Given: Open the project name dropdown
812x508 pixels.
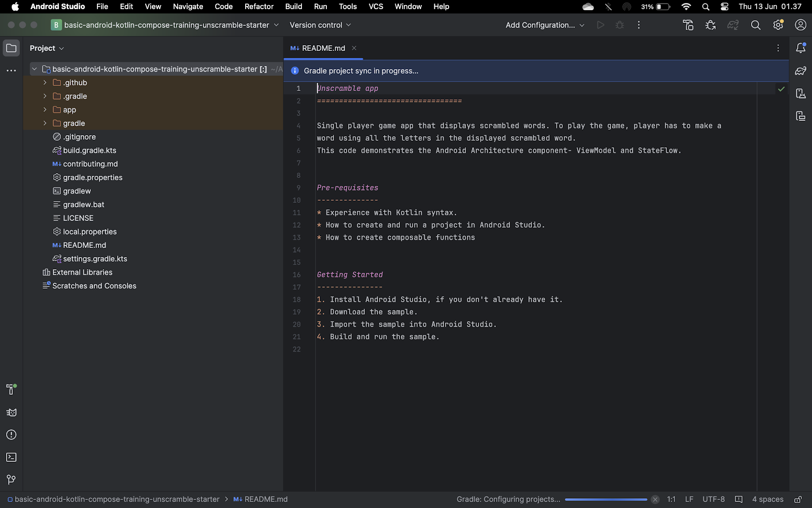Looking at the screenshot, I should pyautogui.click(x=165, y=25).
